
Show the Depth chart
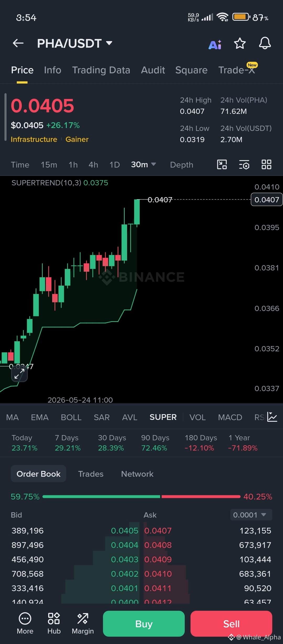(x=182, y=165)
